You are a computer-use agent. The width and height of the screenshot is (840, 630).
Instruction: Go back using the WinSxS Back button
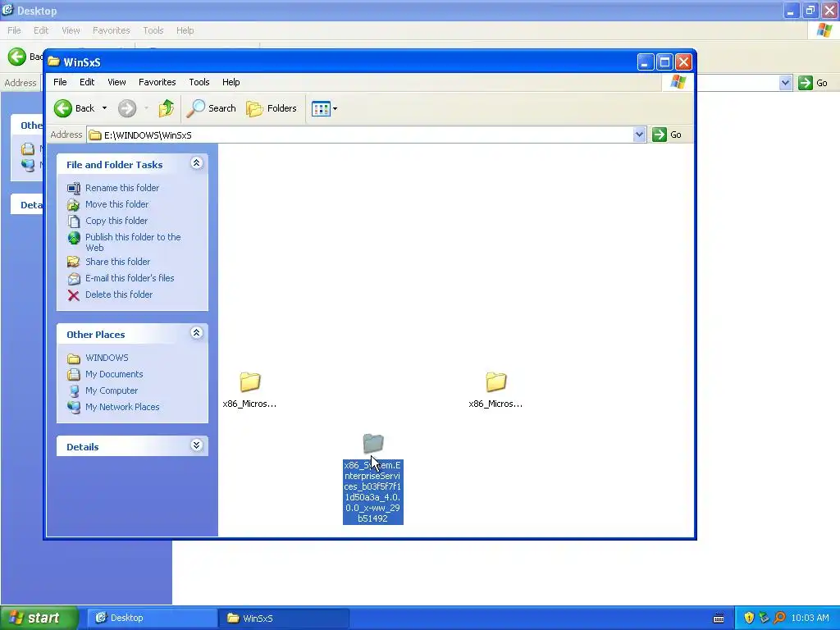75,108
